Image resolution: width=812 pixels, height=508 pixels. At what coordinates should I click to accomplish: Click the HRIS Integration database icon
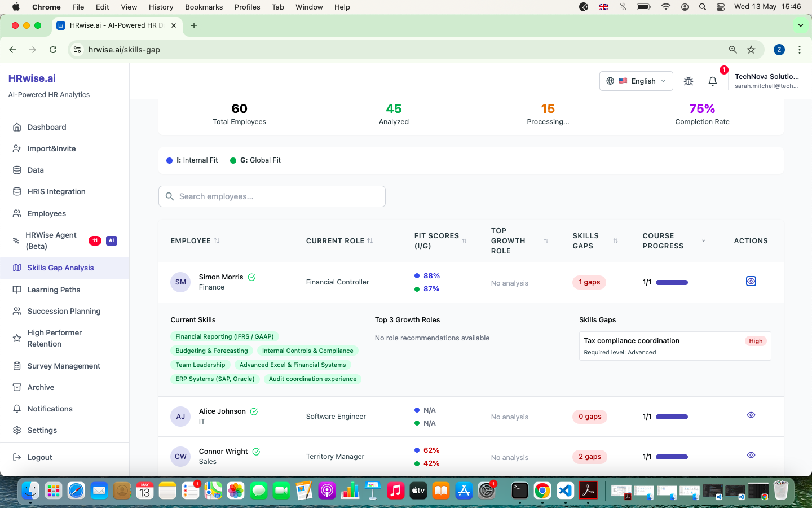17,191
